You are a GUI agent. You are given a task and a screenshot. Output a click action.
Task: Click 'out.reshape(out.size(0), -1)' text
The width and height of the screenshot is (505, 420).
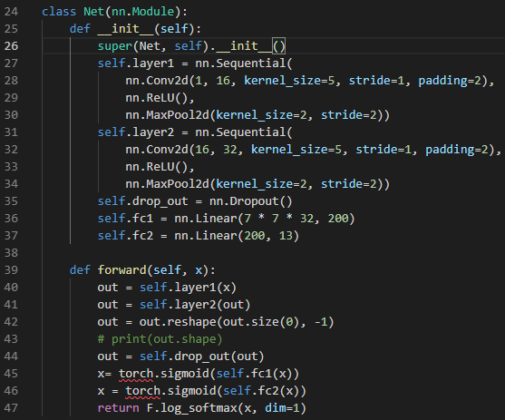click(237, 322)
